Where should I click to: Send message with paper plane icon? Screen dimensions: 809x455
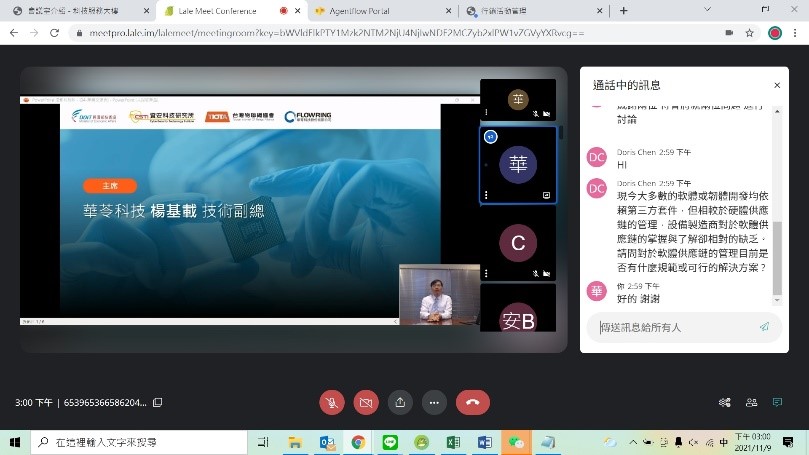coord(764,327)
